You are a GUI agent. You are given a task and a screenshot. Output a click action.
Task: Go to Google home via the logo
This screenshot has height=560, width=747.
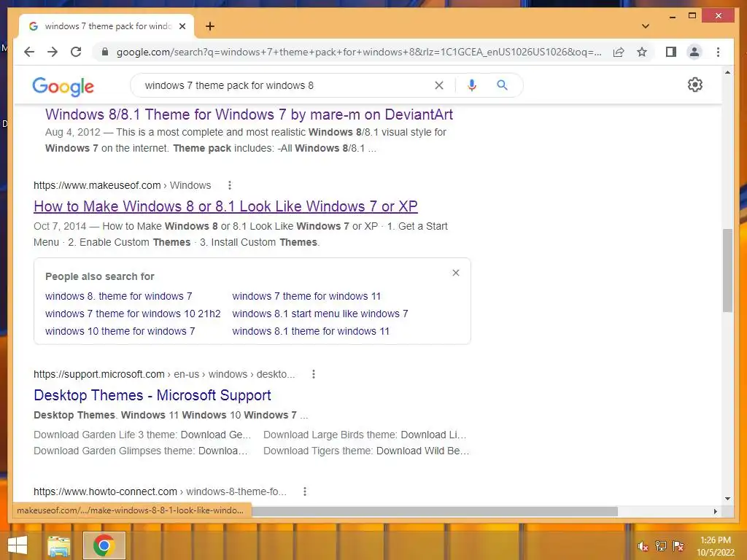63,86
